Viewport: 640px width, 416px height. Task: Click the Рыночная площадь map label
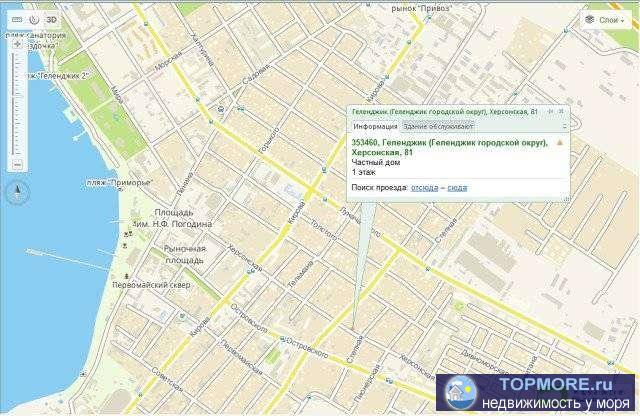[184, 254]
